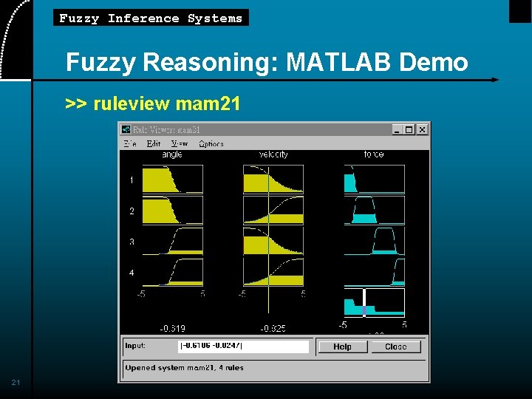The height and width of the screenshot is (399, 532).
Task: Select rule number 1
Action: [132, 180]
